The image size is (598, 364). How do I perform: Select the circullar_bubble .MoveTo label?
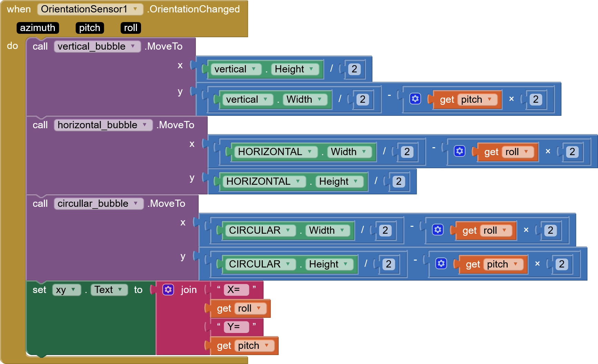tap(167, 203)
